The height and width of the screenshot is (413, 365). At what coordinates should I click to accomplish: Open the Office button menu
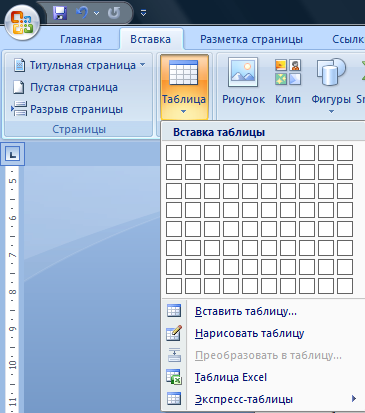click(x=22, y=23)
